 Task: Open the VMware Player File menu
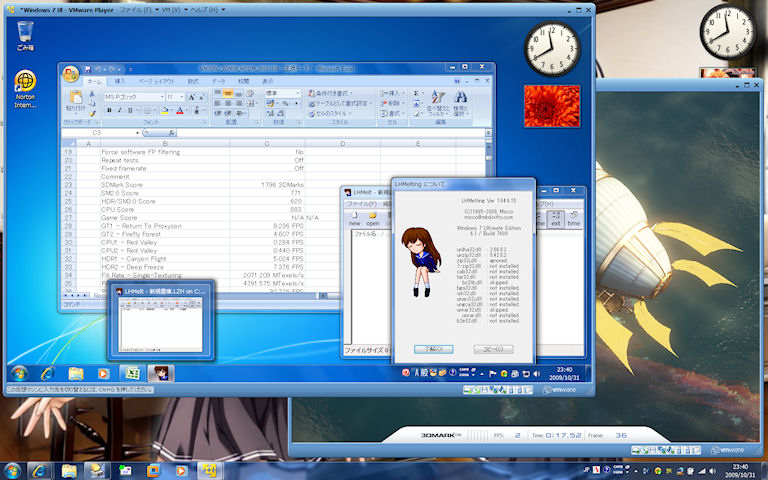[139, 9]
